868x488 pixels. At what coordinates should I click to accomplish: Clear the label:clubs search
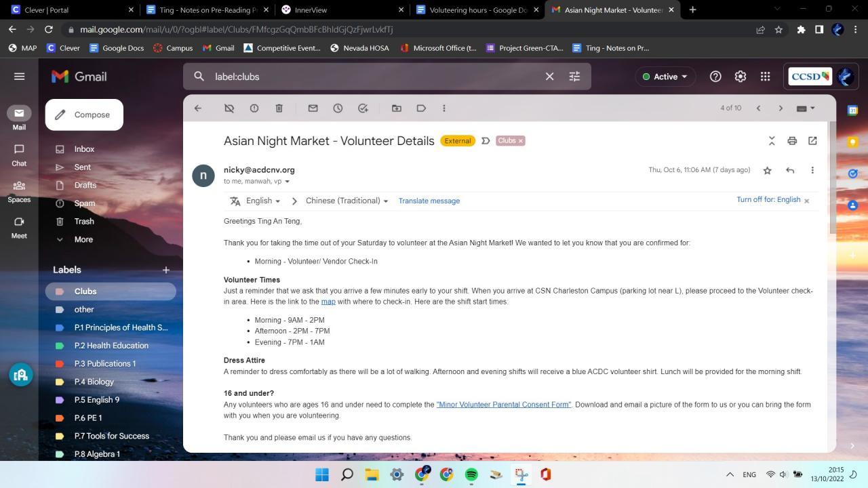click(550, 77)
